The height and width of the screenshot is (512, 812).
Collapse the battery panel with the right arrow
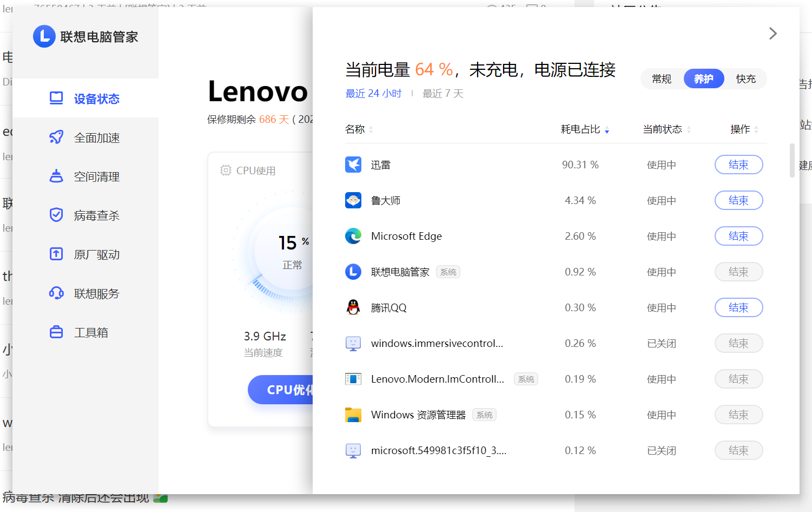tap(773, 34)
